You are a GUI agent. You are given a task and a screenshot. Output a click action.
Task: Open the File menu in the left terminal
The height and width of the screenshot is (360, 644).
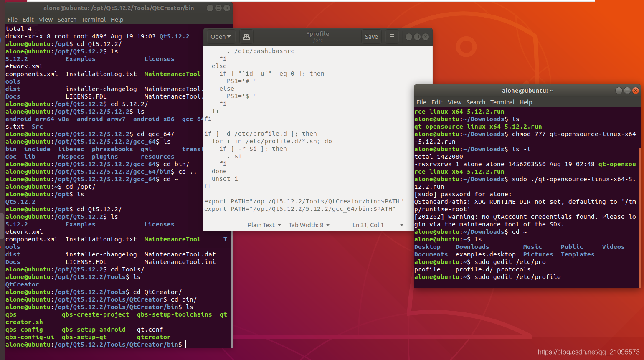pyautogui.click(x=12, y=19)
